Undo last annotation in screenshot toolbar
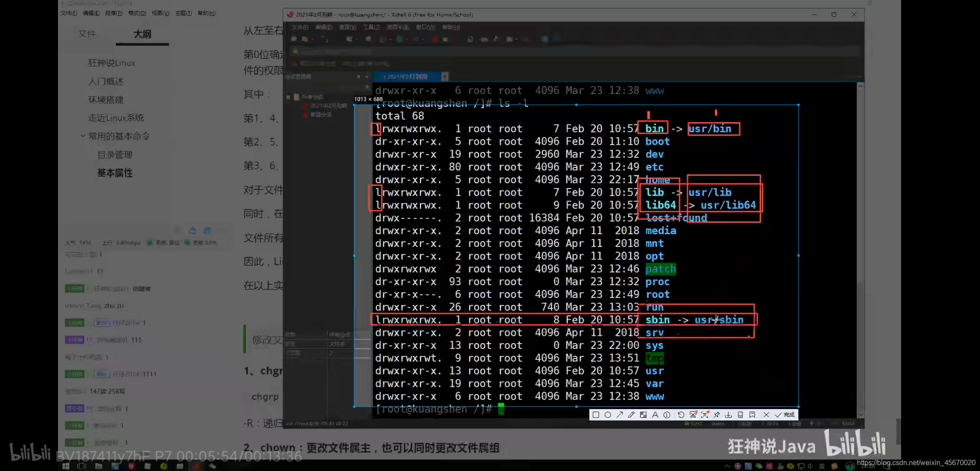The width and height of the screenshot is (980, 471). coord(681,415)
